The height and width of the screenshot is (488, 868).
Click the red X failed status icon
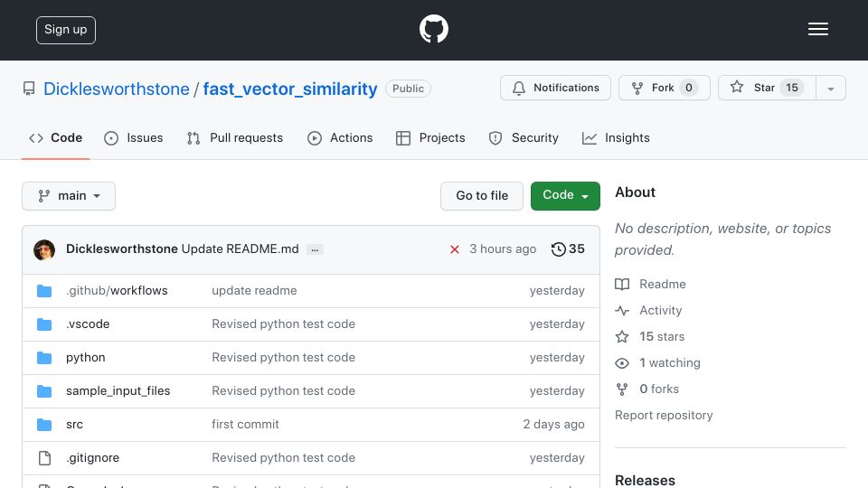tap(455, 249)
